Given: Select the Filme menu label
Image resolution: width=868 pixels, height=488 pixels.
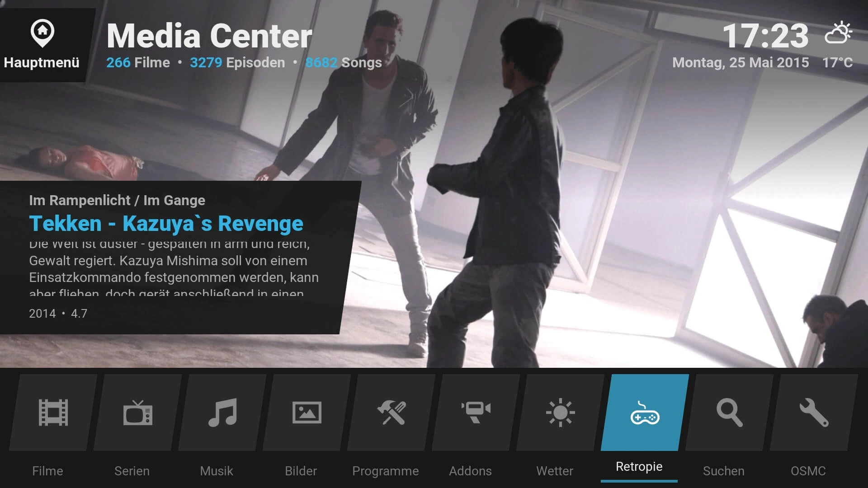Looking at the screenshot, I should pyautogui.click(x=47, y=471).
